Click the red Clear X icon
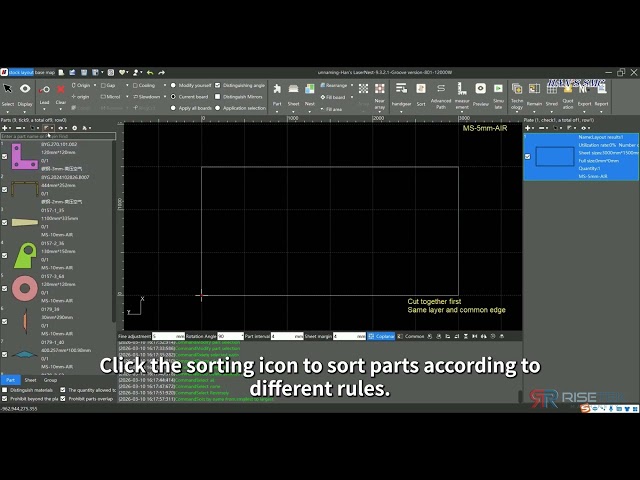Screen dimensions: 640x480 tap(60, 89)
